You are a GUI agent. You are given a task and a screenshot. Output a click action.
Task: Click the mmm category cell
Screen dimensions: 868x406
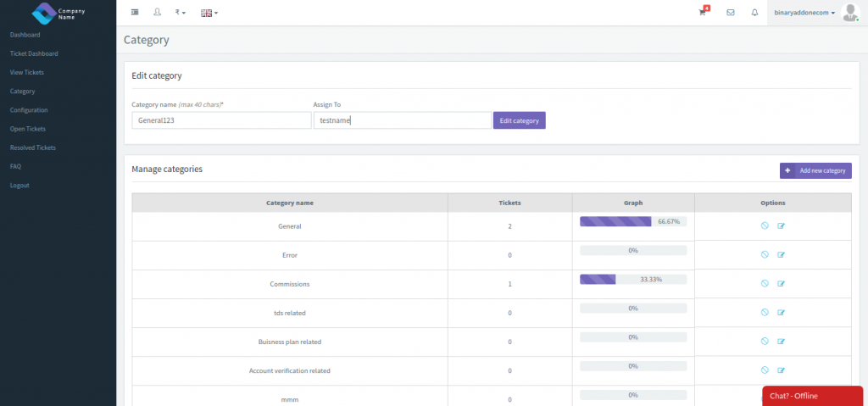click(x=290, y=397)
